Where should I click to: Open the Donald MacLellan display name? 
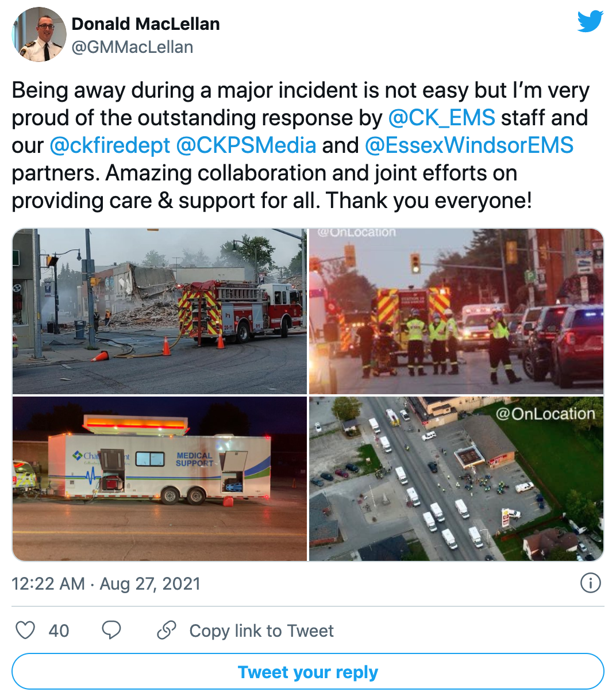pyautogui.click(x=146, y=24)
